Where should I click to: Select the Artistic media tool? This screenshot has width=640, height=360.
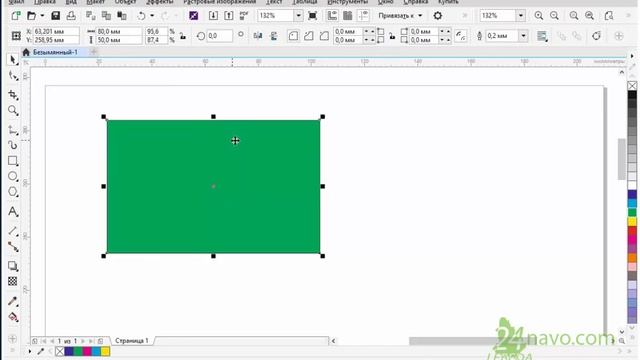pos(13,145)
